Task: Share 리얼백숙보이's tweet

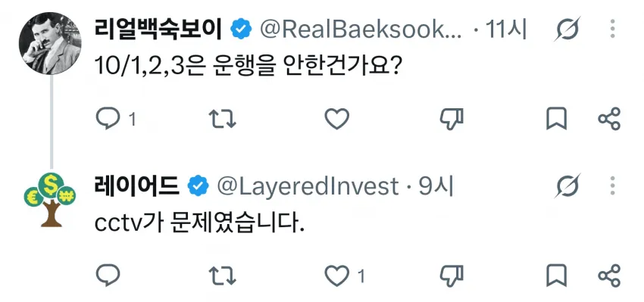Action: coord(609,119)
